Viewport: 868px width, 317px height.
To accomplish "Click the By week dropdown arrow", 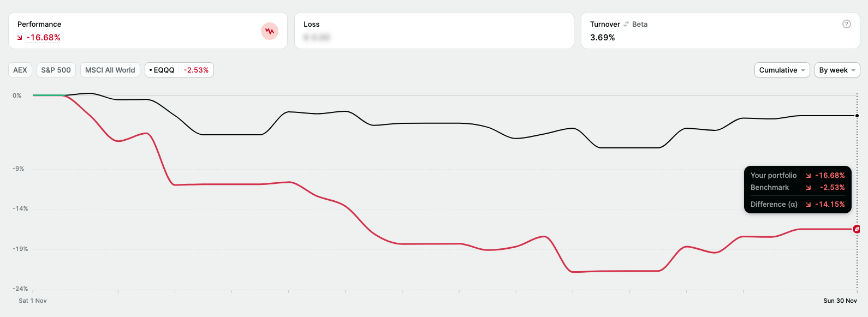I will [x=853, y=70].
